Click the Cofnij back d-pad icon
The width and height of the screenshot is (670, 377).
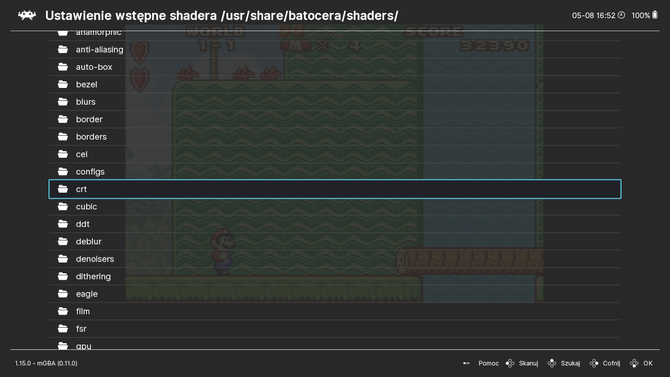click(594, 363)
